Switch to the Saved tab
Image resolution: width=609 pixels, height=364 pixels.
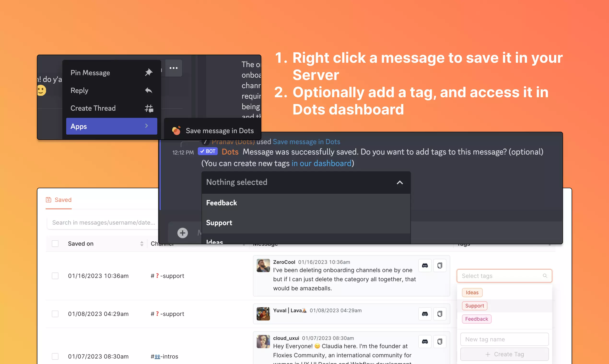point(59,200)
